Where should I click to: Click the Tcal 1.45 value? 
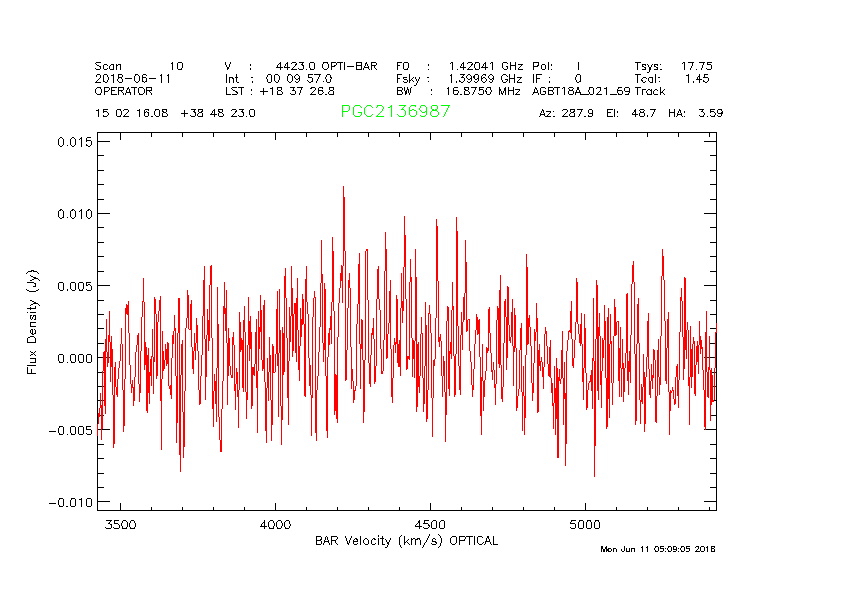click(x=697, y=78)
